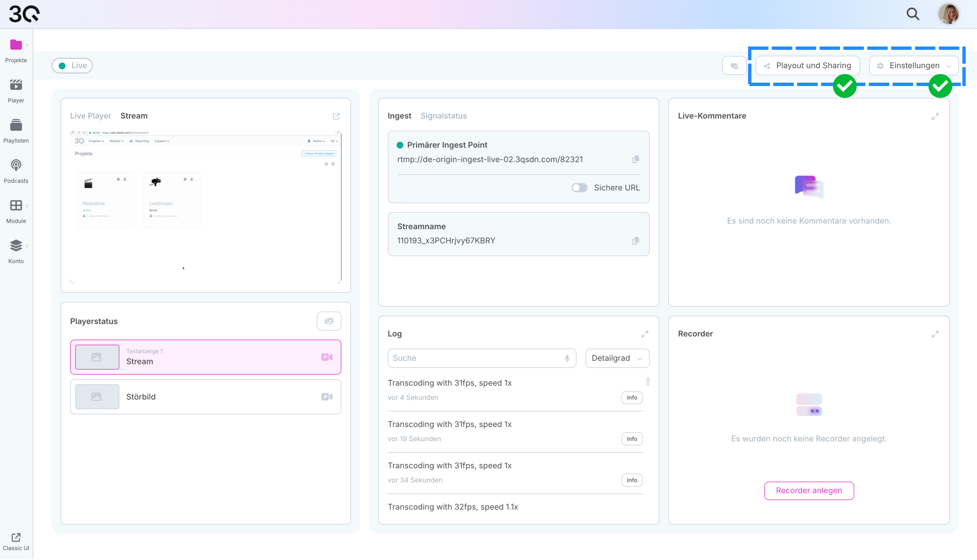Copy the Streamname value

point(635,241)
